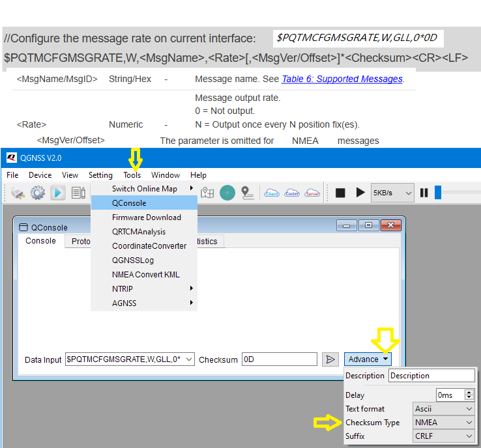Image resolution: width=481 pixels, height=448 pixels.
Task: Click the $PQTMCFGMSGRATE,W,GLL,0*0D example text
Action: pos(357,38)
